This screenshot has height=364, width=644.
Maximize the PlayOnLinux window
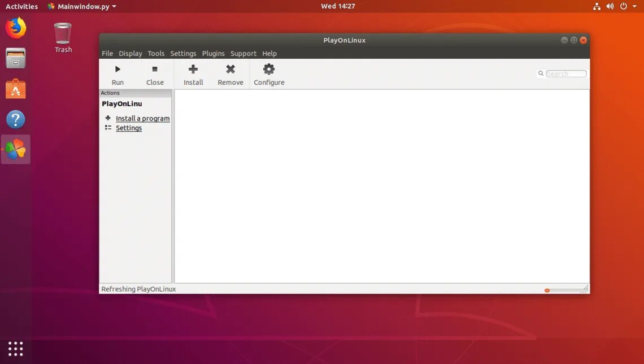point(573,40)
